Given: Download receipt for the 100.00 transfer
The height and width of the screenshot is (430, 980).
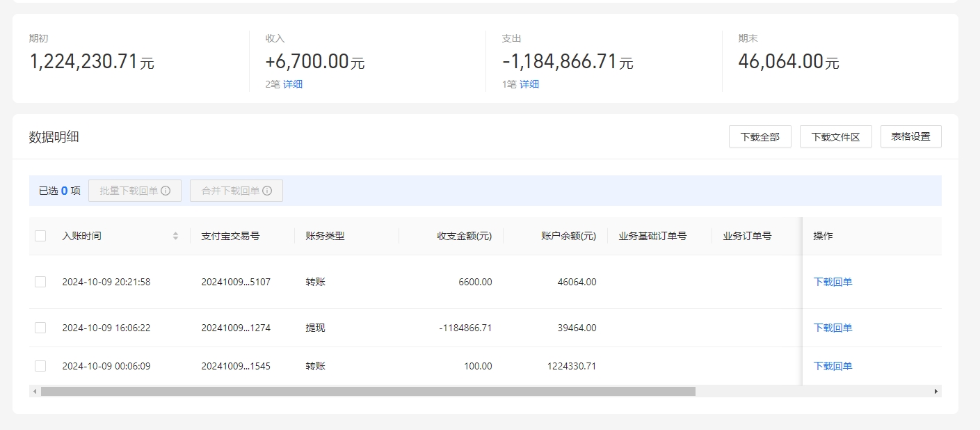Looking at the screenshot, I should click(833, 366).
